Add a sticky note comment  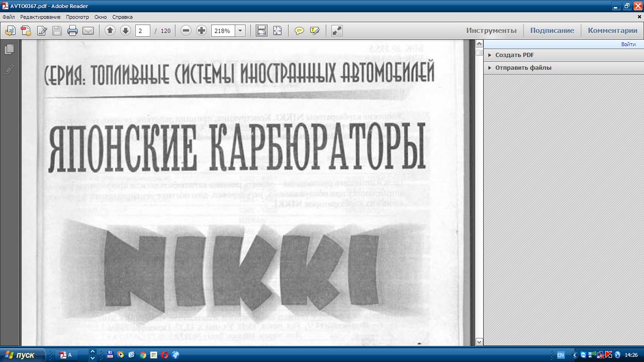(x=299, y=31)
